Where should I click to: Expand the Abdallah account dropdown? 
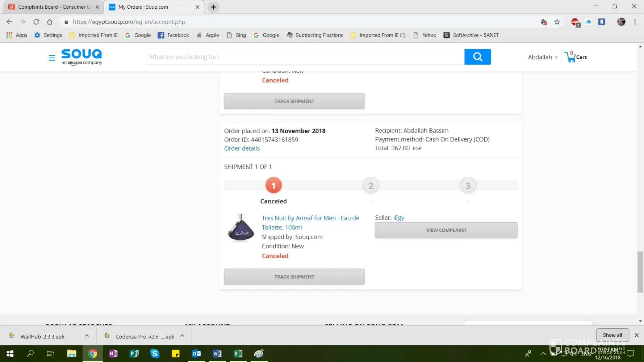543,57
